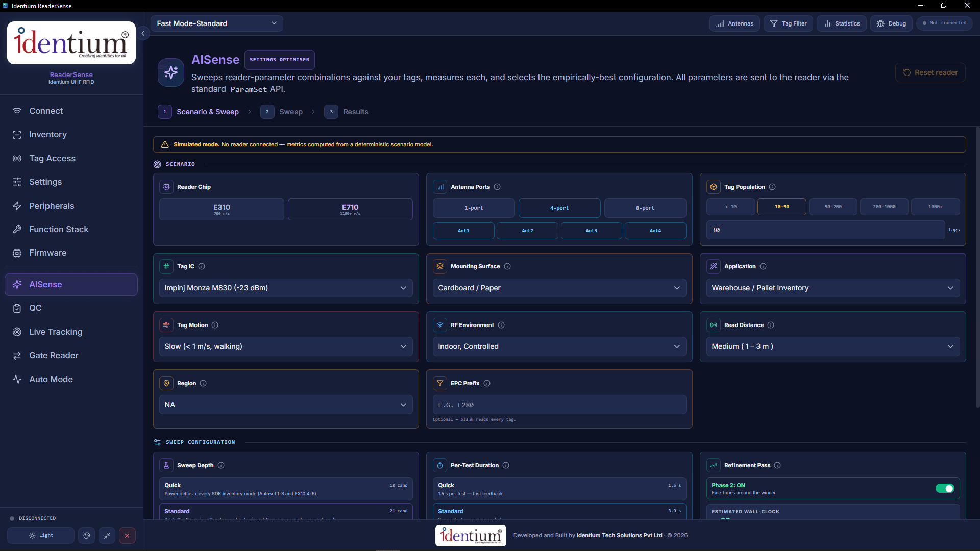Open Gate Reader in the sidebar
The height and width of the screenshot is (551, 980).
click(71, 355)
